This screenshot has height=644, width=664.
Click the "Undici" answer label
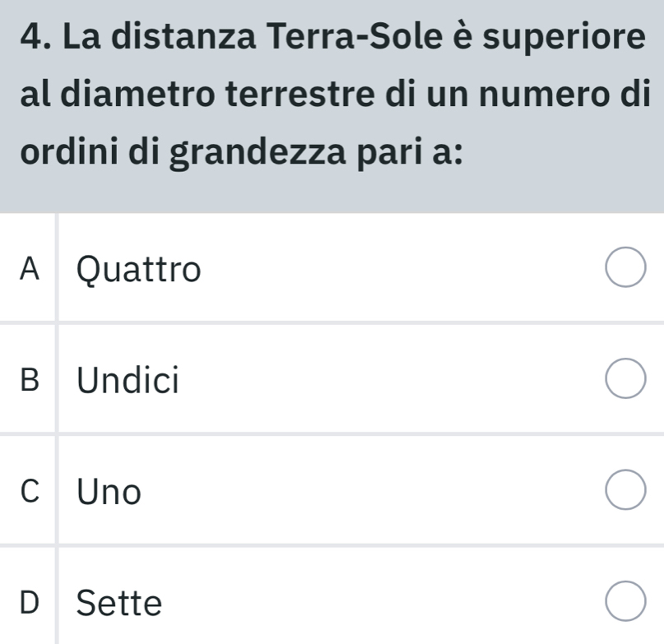[128, 380]
